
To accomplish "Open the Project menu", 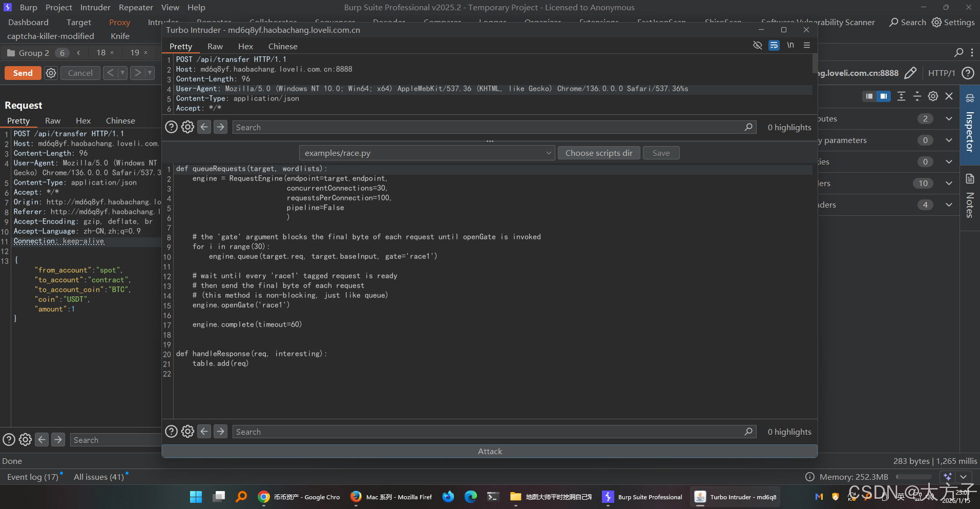I will tap(59, 7).
